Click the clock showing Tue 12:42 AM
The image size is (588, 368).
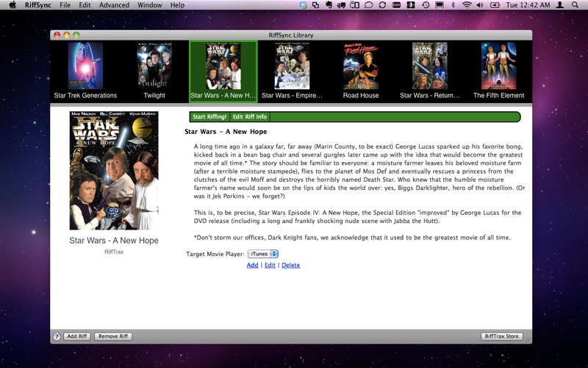click(528, 5)
